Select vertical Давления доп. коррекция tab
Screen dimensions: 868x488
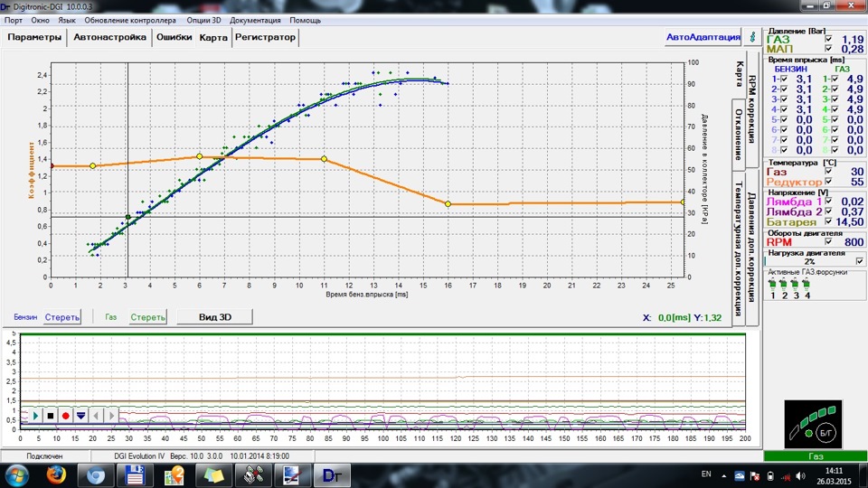click(751, 248)
